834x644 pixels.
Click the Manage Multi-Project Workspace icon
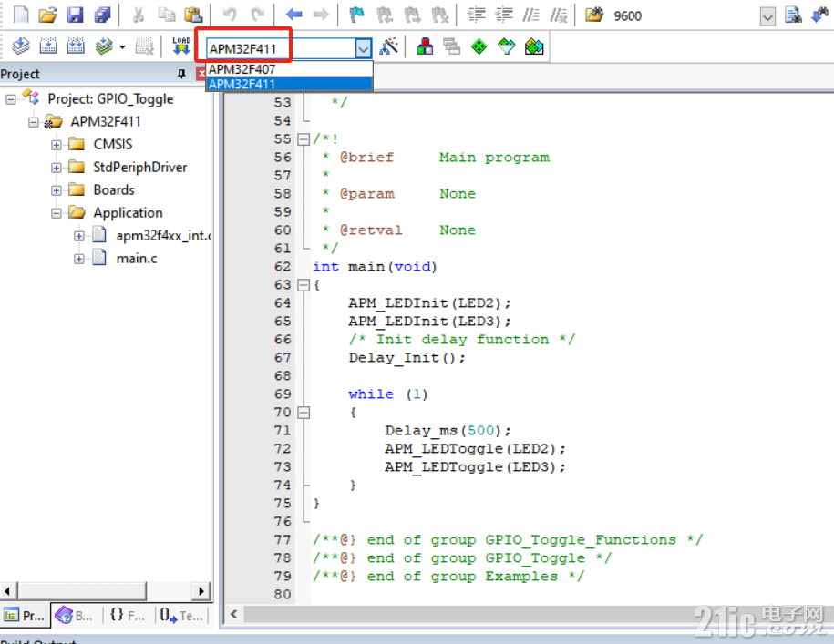pos(451,46)
